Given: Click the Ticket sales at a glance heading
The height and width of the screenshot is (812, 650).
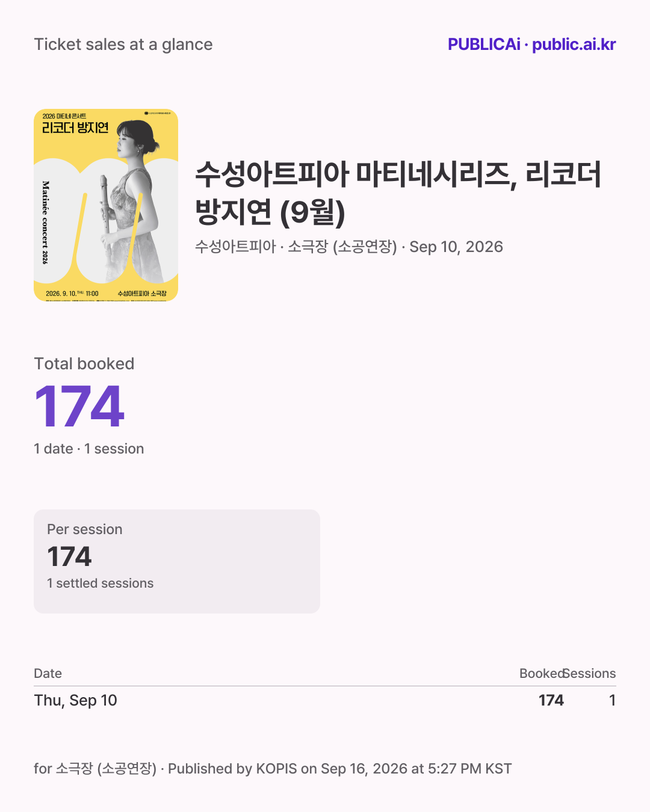Looking at the screenshot, I should tap(123, 45).
